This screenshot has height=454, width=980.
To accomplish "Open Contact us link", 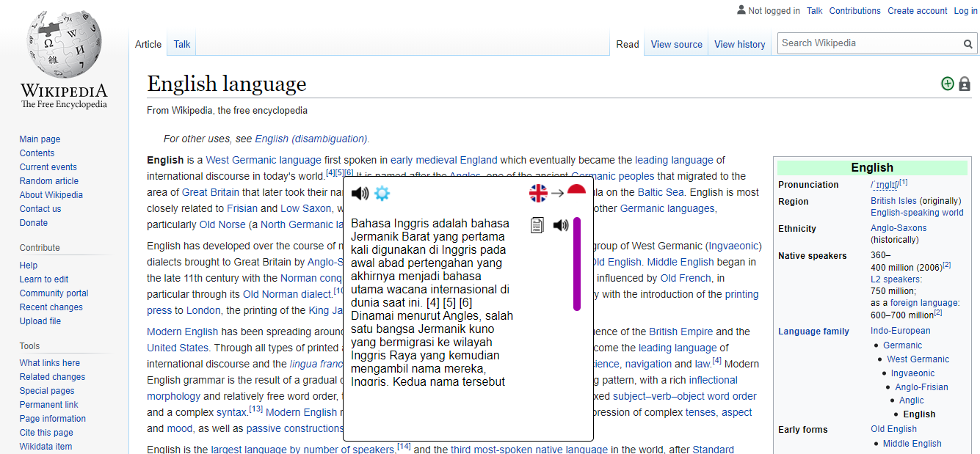I will click(x=40, y=209).
